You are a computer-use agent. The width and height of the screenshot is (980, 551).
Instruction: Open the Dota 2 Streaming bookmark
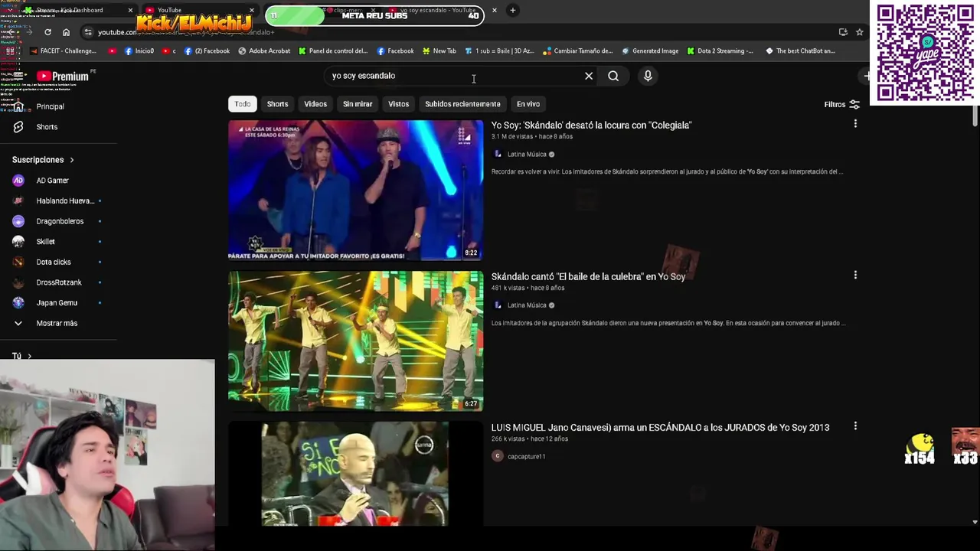[720, 51]
